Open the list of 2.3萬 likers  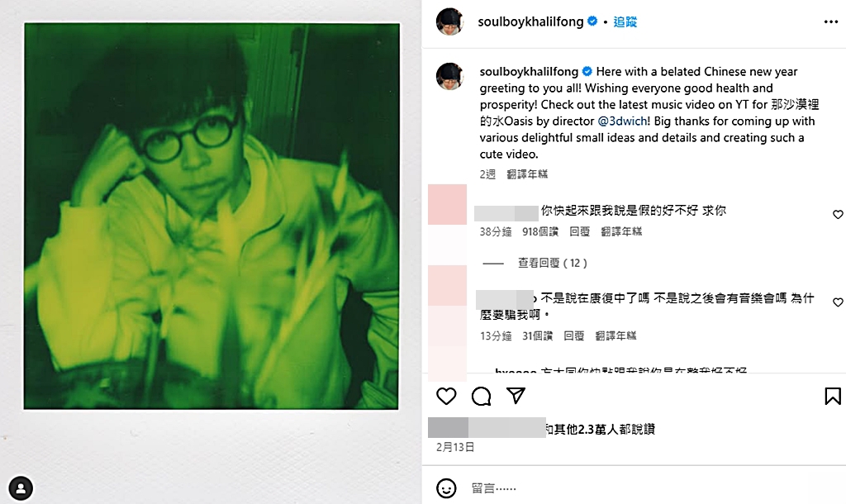click(600, 429)
